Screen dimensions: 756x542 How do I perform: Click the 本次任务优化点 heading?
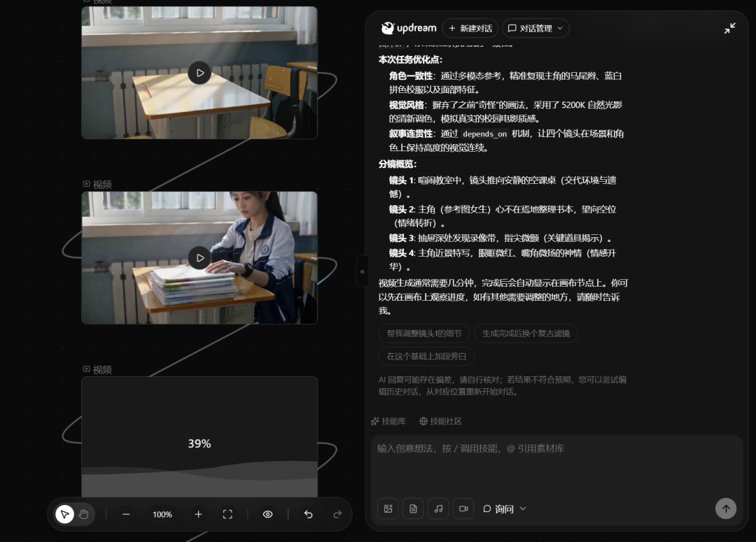pyautogui.click(x=410, y=59)
